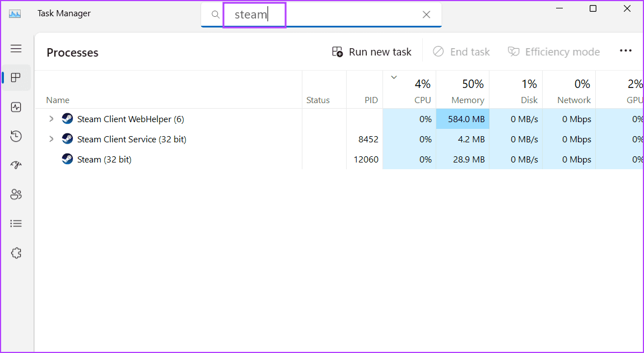Expand Steam Client Service (32 bit) group
Screen dimensions: 644x353
pyautogui.click(x=52, y=139)
